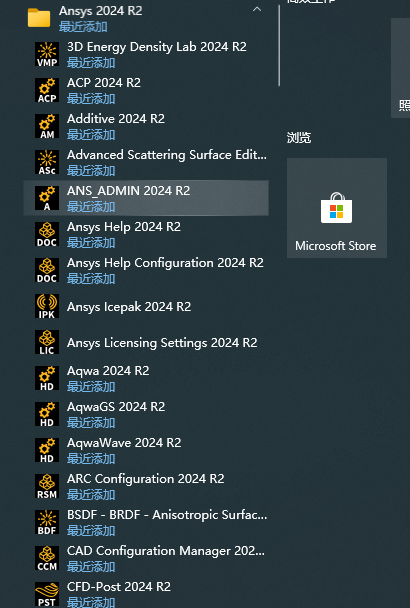Viewport: 410px width, 608px height.
Task: Open the Ansys Licensing Settings LIC icon
Action: 47,342
